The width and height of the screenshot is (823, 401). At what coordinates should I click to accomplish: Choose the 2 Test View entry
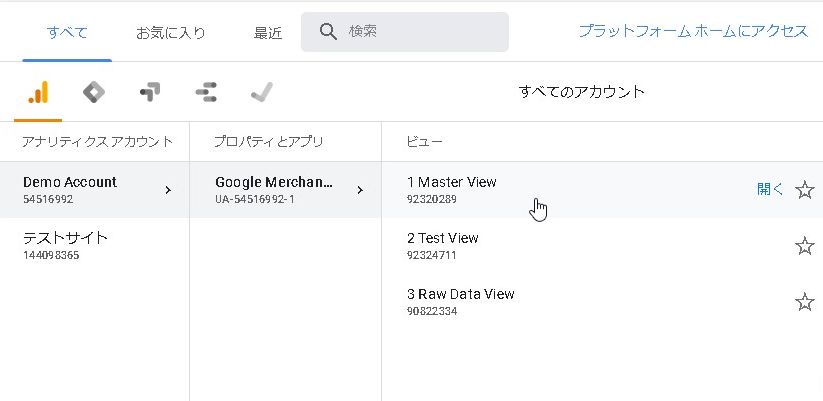443,246
